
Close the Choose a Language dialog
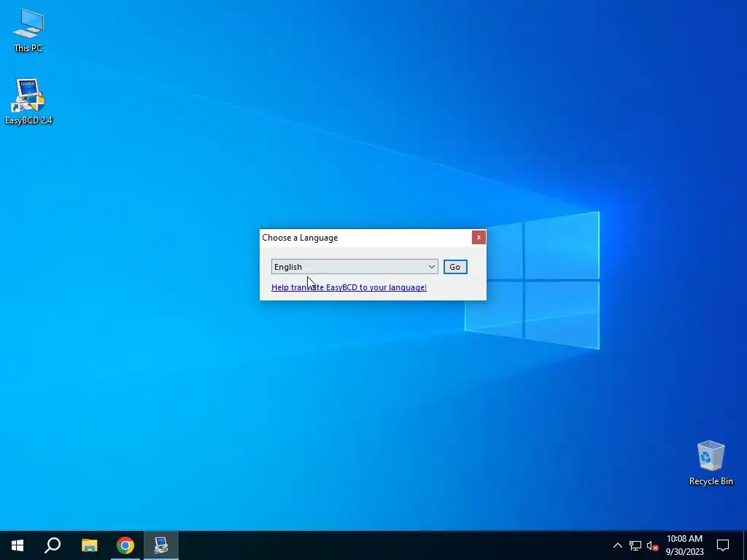(479, 237)
